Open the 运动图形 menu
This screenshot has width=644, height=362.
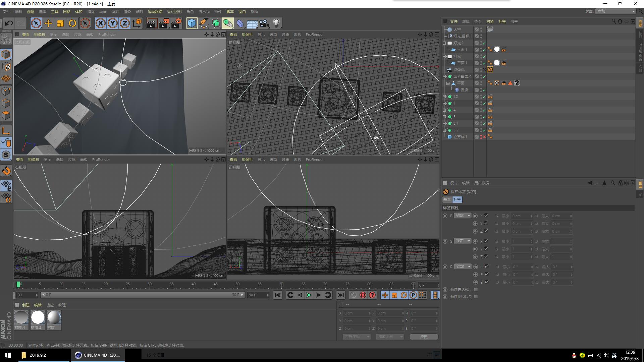[174, 12]
